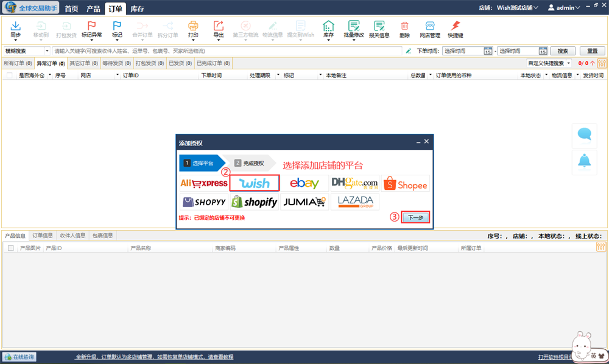The height and width of the screenshot is (364, 609).
Task: Open the 所有订单 (0) tab
Action: point(18,63)
